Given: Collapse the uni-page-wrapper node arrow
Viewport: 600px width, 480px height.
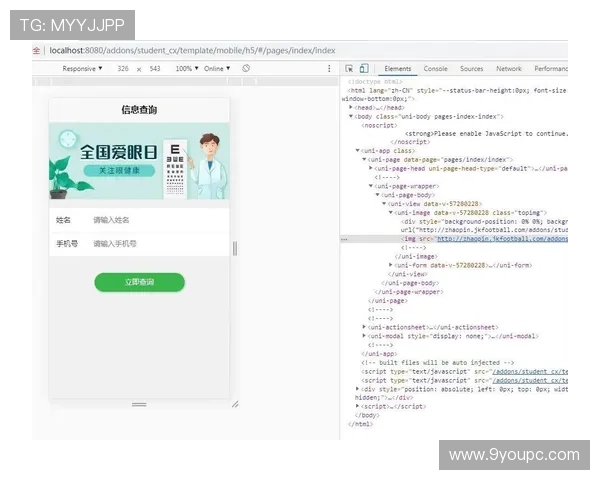Looking at the screenshot, I should click(370, 186).
